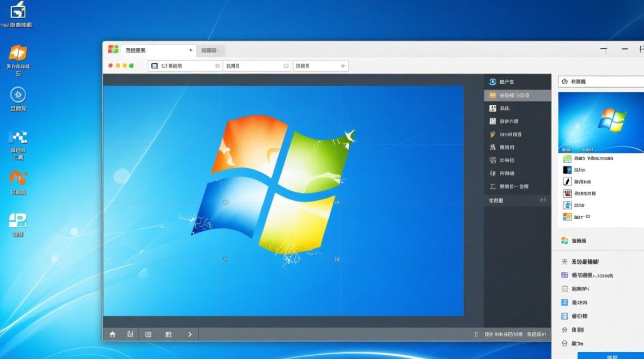Click the plus icon in third toolbar field
Screen dimensions: 644x359
(x=343, y=66)
